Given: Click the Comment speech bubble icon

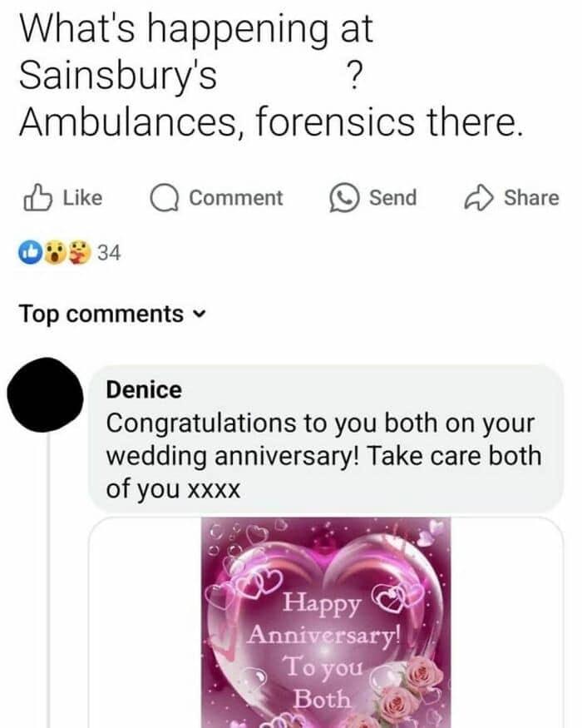Looking at the screenshot, I should 166,196.
